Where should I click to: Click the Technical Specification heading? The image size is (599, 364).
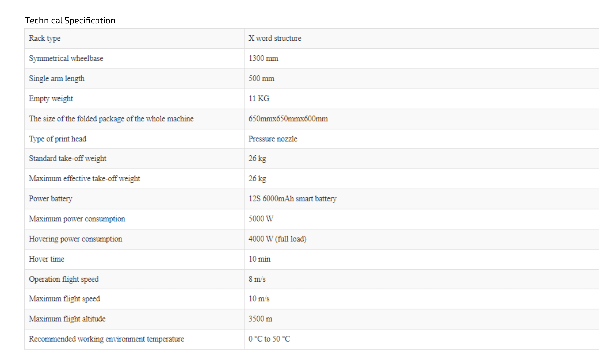click(70, 20)
